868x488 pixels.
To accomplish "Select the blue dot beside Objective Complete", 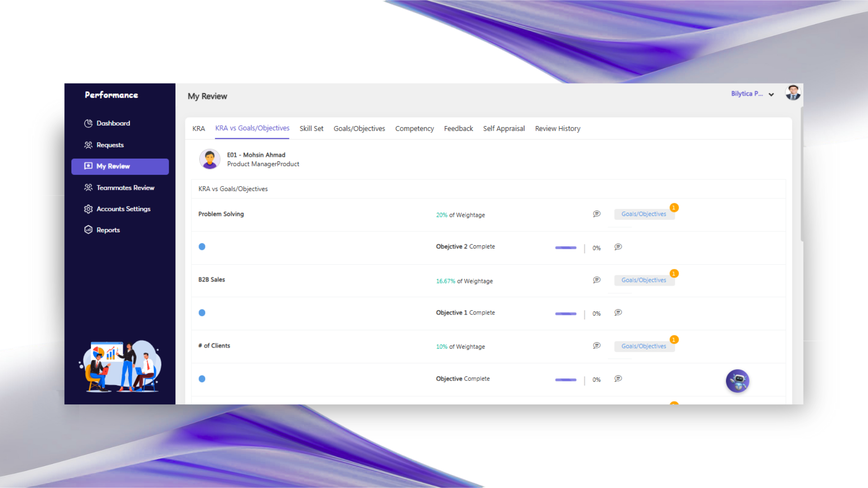I will tap(202, 379).
